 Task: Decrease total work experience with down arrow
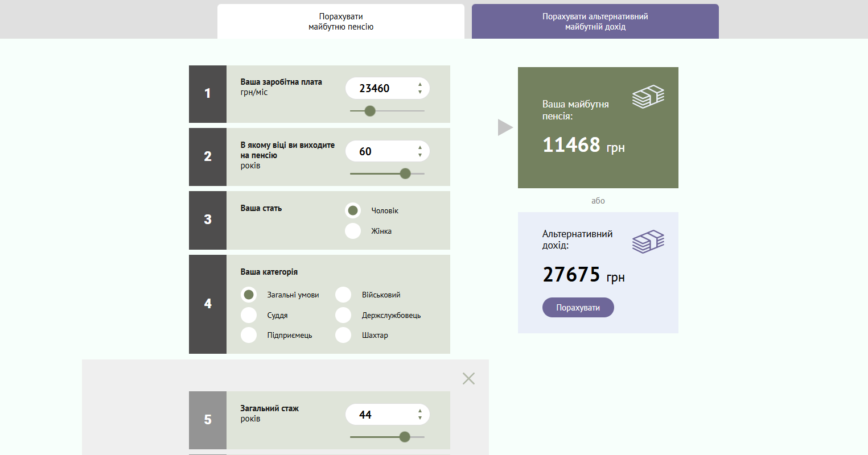420,419
